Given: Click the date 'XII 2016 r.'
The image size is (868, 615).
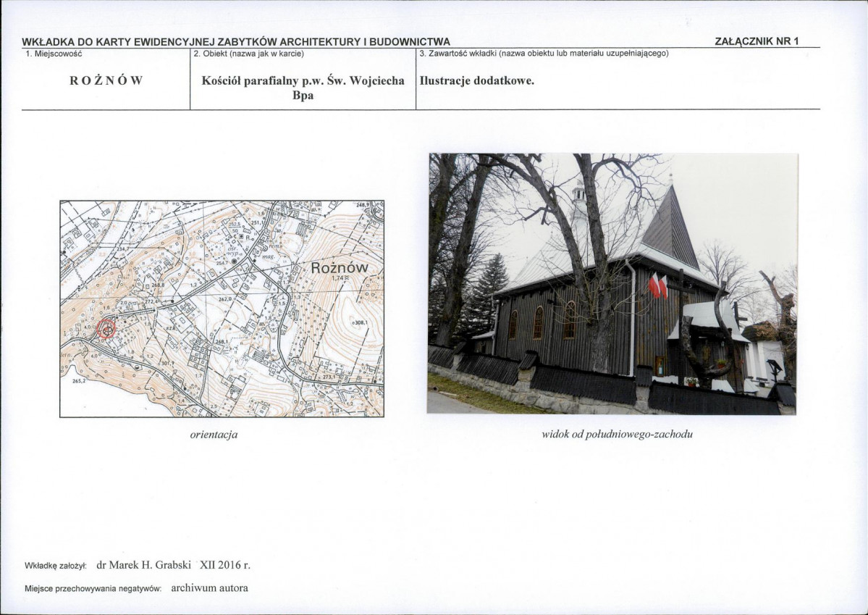Looking at the screenshot, I should pyautogui.click(x=225, y=565).
